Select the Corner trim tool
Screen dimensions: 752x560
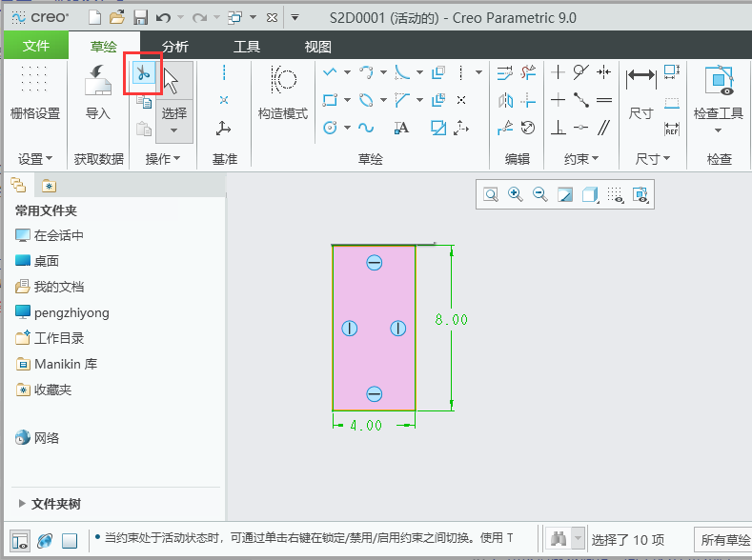(x=528, y=100)
